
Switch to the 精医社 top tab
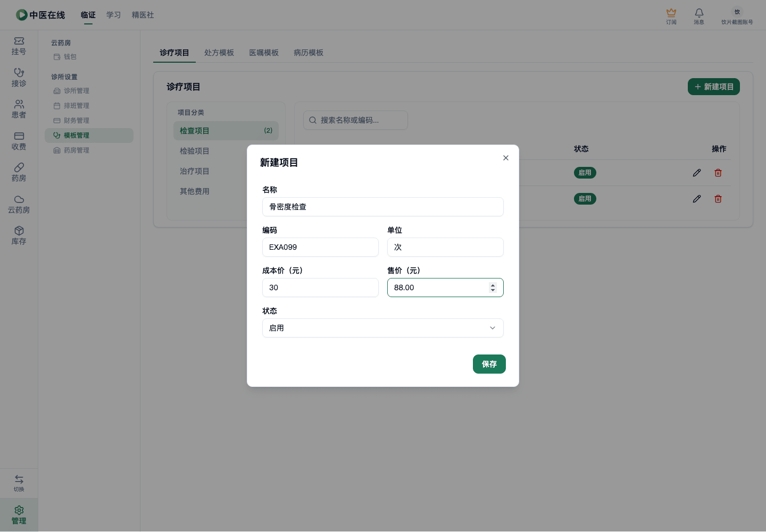click(x=143, y=15)
